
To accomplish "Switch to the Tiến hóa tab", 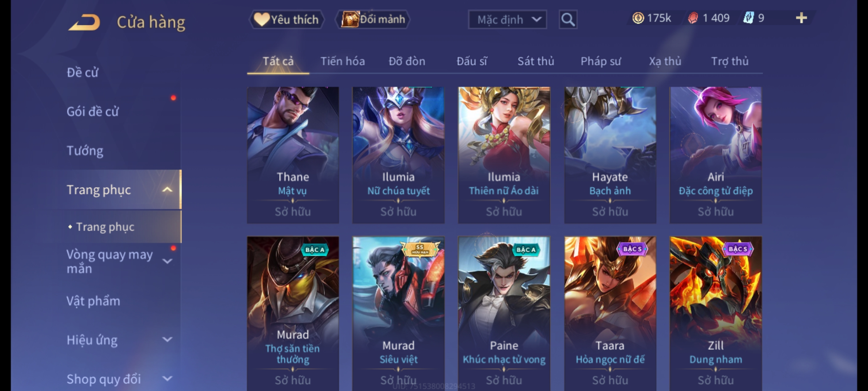I will 342,61.
